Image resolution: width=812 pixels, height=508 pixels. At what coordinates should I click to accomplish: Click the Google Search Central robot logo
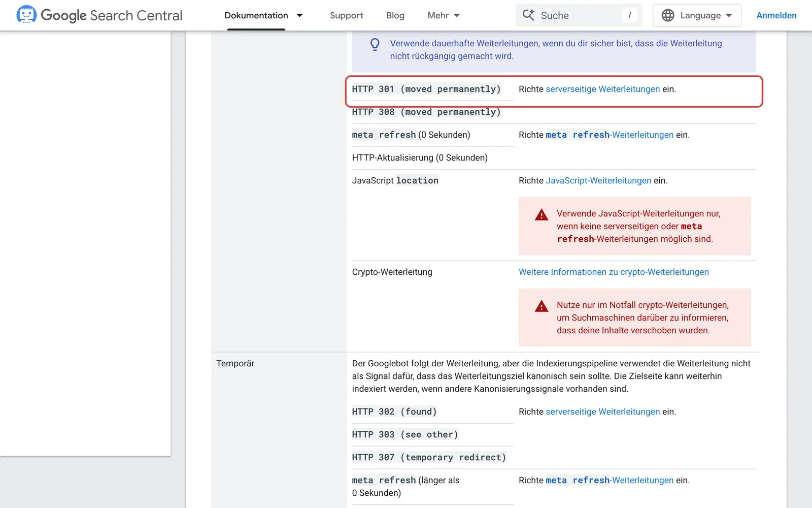coord(26,15)
